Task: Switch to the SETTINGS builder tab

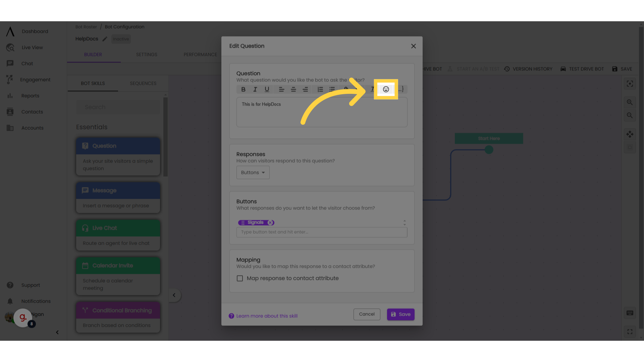Action: [147, 54]
